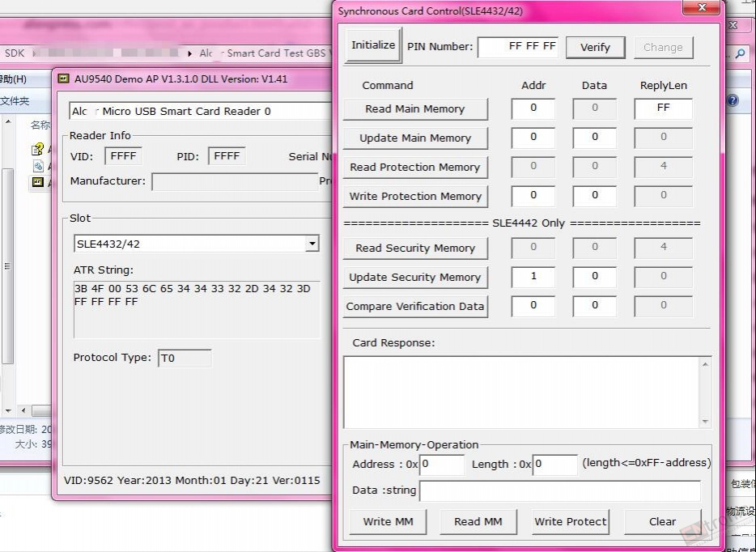This screenshot has width=756, height=552.
Task: Click the Explorer help question mark icon
Action: point(733,100)
